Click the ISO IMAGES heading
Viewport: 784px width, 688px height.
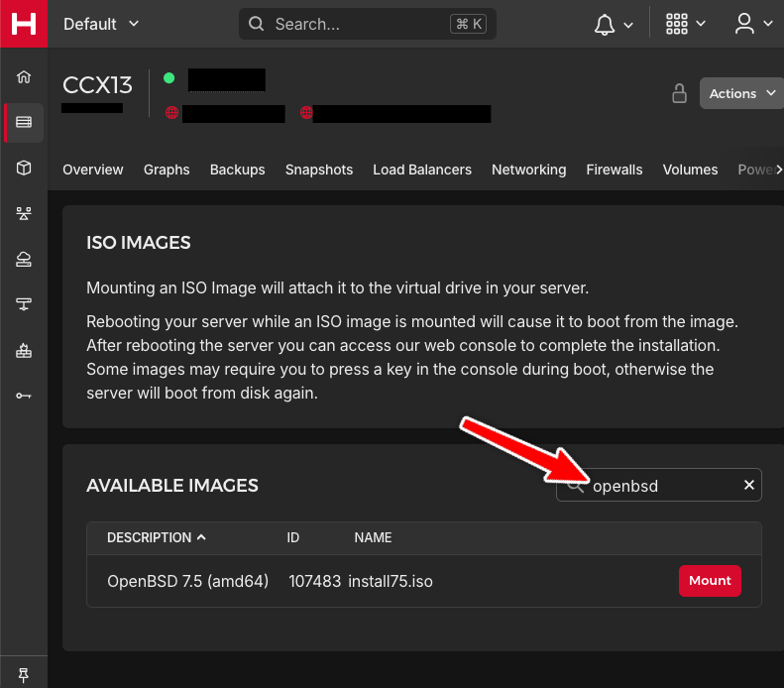pos(139,243)
